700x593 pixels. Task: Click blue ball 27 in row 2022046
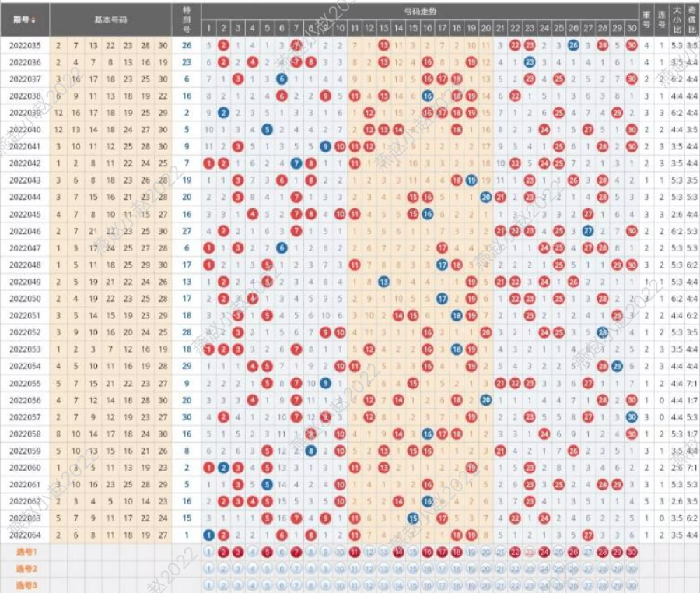click(588, 231)
